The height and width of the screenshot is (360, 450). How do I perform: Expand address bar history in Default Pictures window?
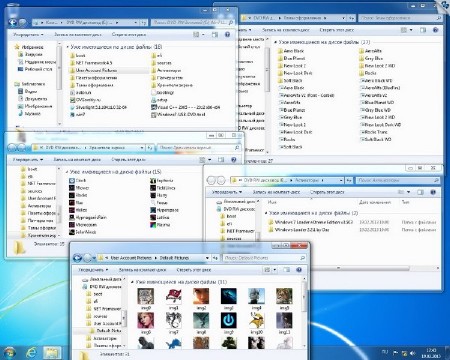[207, 258]
